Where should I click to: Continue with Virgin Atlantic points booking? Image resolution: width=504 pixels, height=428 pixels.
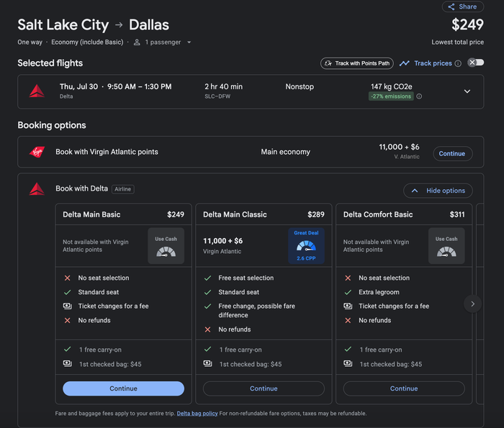(x=452, y=153)
